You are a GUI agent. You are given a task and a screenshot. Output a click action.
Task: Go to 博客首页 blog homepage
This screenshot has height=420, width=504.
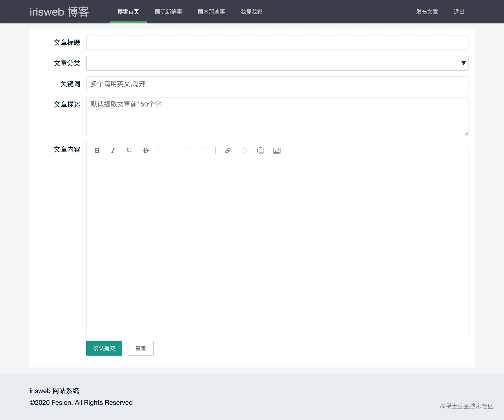tap(128, 12)
